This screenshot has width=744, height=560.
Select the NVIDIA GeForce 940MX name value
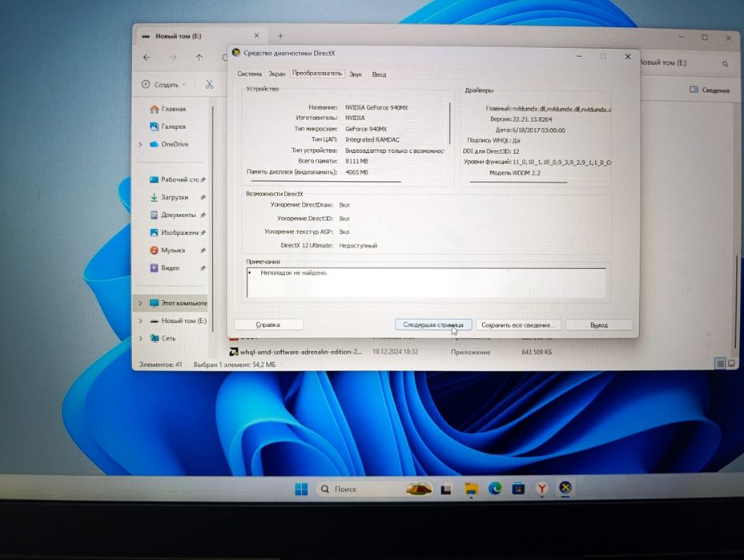[x=376, y=107]
